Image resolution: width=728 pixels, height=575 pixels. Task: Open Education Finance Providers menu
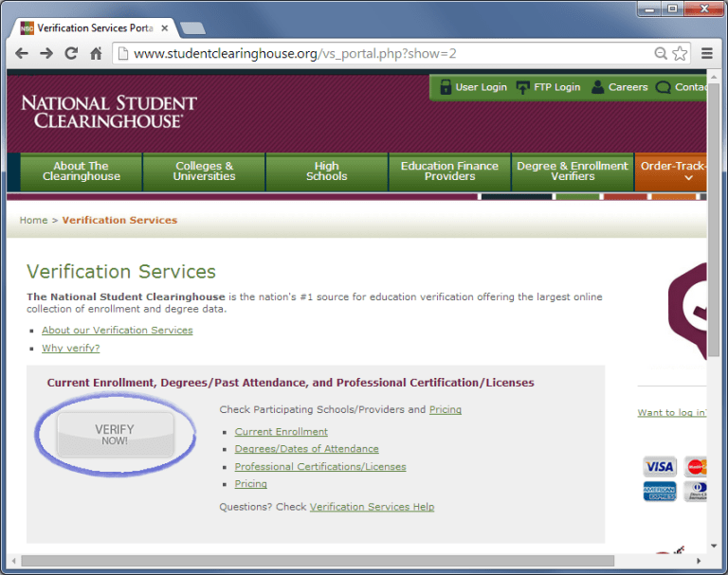coord(449,171)
